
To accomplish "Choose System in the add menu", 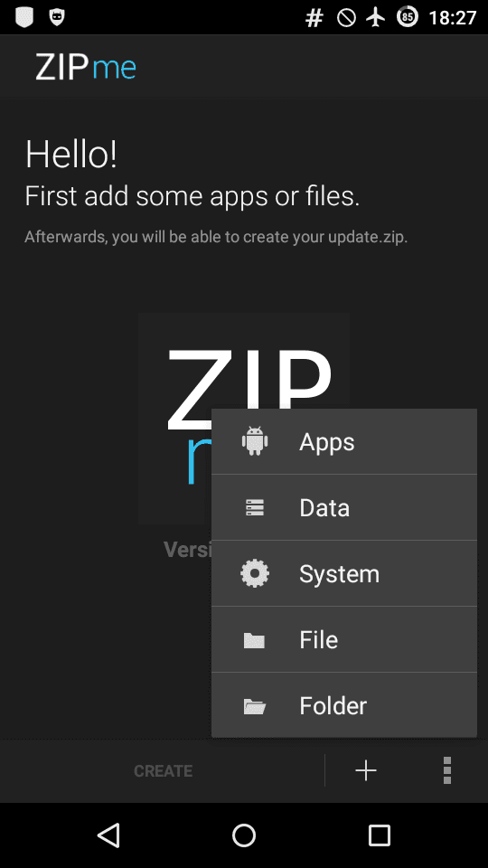I will tap(344, 573).
